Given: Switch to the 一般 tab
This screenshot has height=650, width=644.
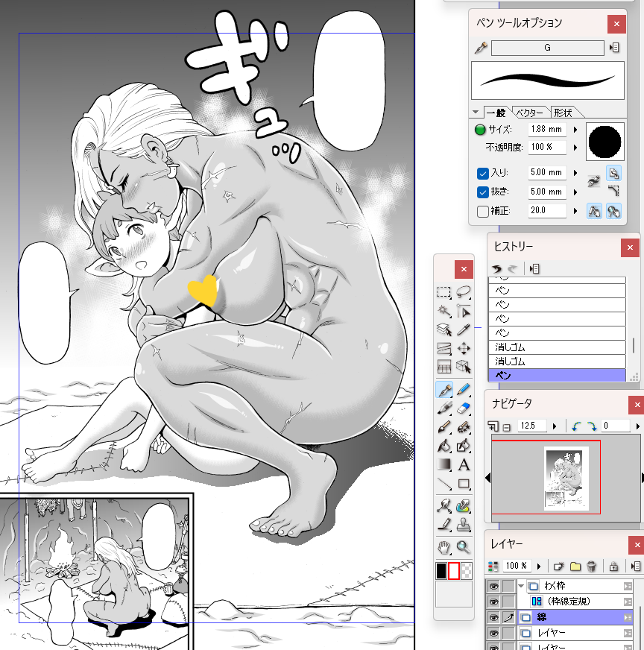Looking at the screenshot, I should pos(496,113).
